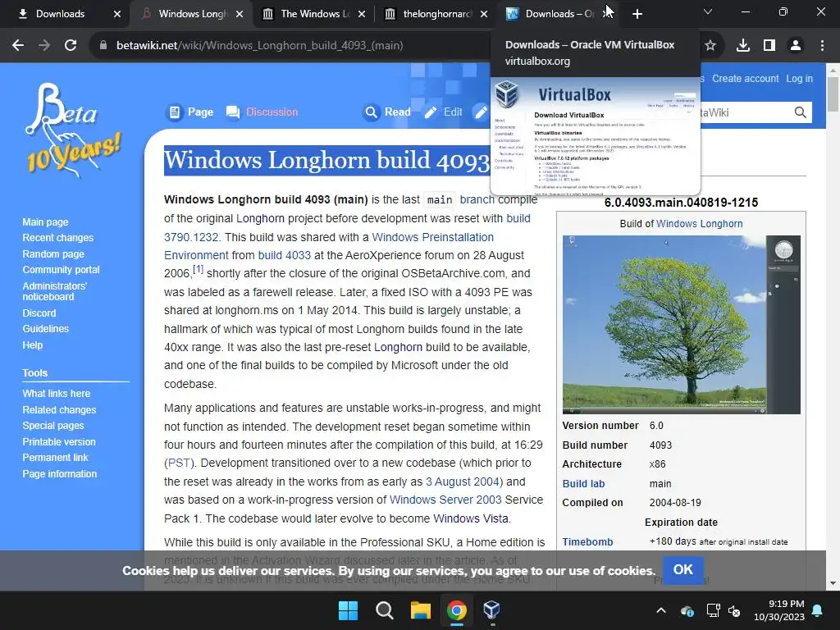Open the Windows Start button
The width and height of the screenshot is (840, 630).
pyautogui.click(x=348, y=610)
